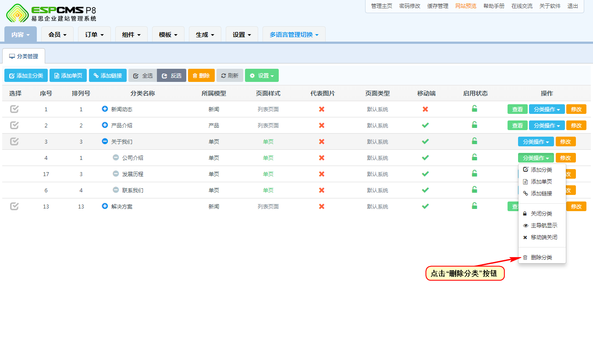Expand the 新闻动态 category tree
Image resolution: width=593 pixels, height=364 pixels.
pos(105,109)
